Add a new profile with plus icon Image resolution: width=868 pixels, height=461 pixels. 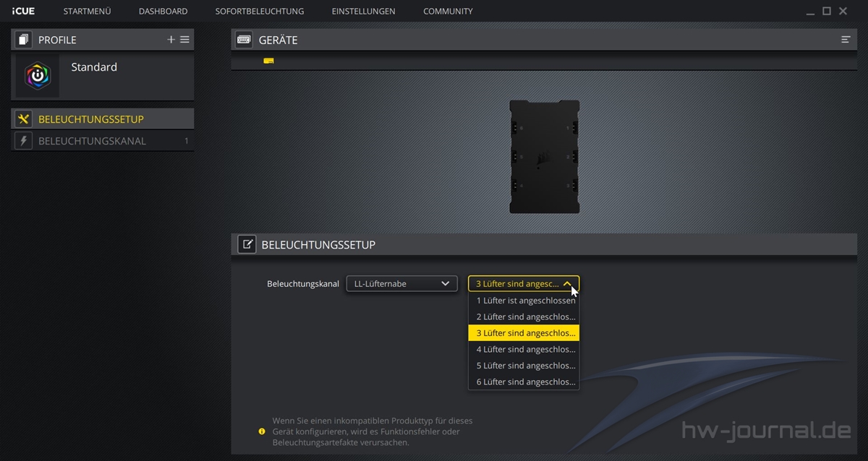point(171,40)
